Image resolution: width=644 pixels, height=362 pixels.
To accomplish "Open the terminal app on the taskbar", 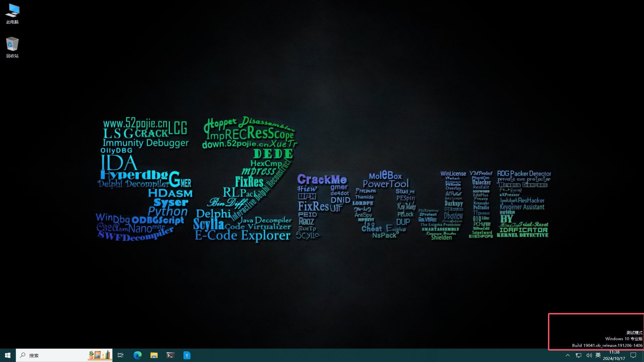I will 170,355.
